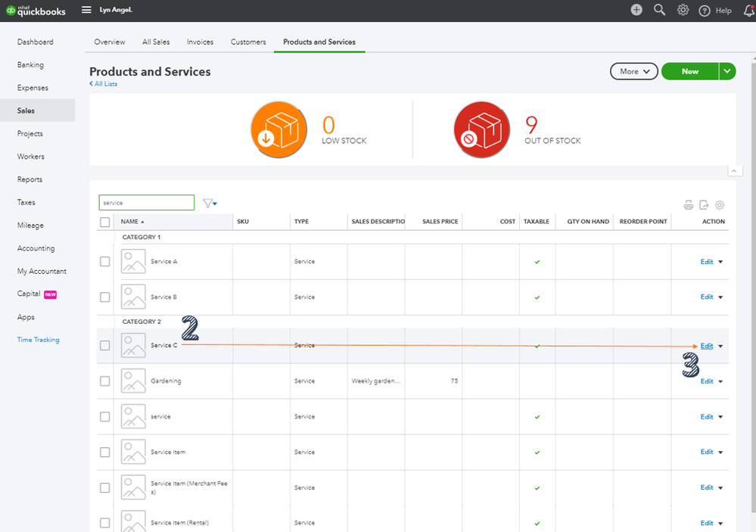Open action dropdown arrow for Service A
The width and height of the screenshot is (756, 532).
tap(720, 262)
